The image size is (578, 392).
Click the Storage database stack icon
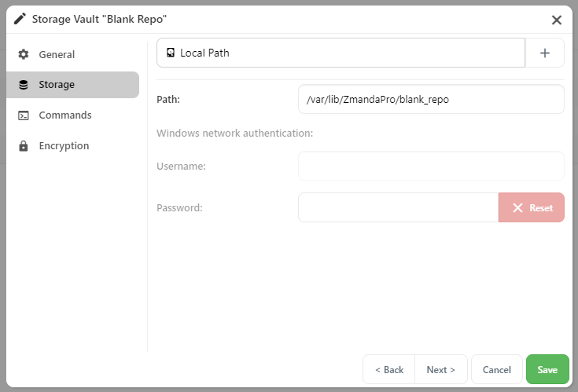coord(24,85)
